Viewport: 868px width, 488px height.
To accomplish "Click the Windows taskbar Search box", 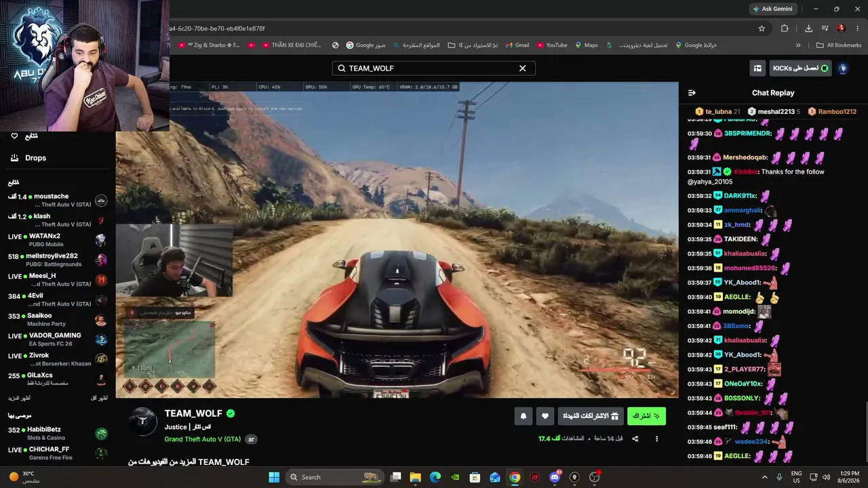I will (335, 477).
